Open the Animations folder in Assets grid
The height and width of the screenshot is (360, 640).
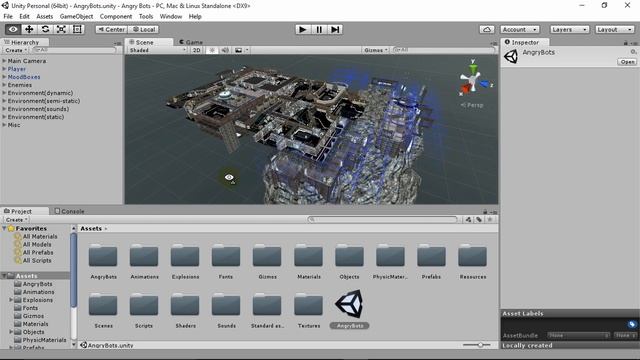click(x=144, y=261)
